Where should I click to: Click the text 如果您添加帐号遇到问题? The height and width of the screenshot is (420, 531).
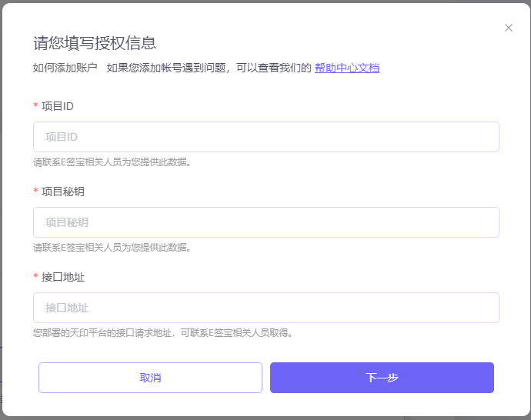pyautogui.click(x=166, y=68)
